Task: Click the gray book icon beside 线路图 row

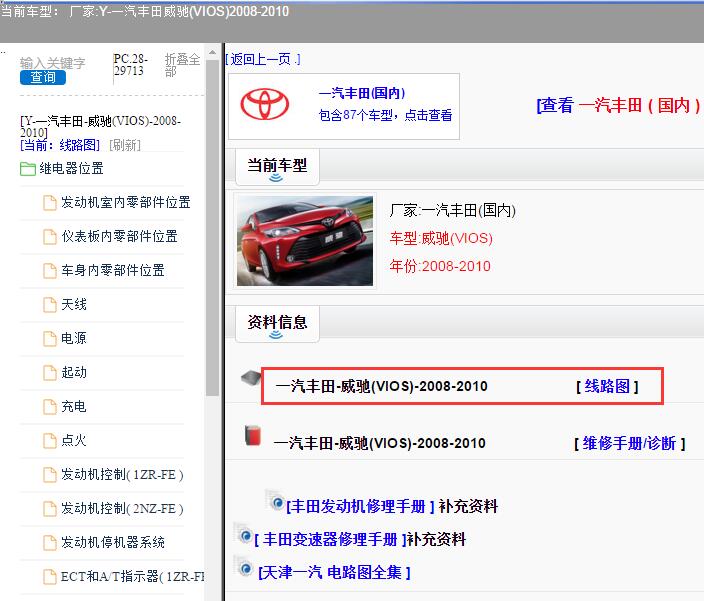Action: point(251,378)
